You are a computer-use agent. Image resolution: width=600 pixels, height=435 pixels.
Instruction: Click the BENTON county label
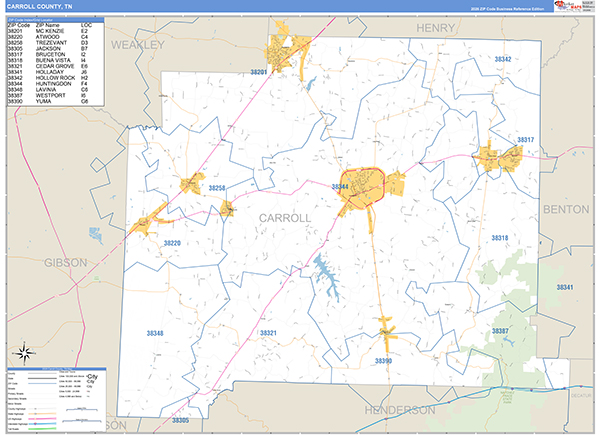(566, 209)
